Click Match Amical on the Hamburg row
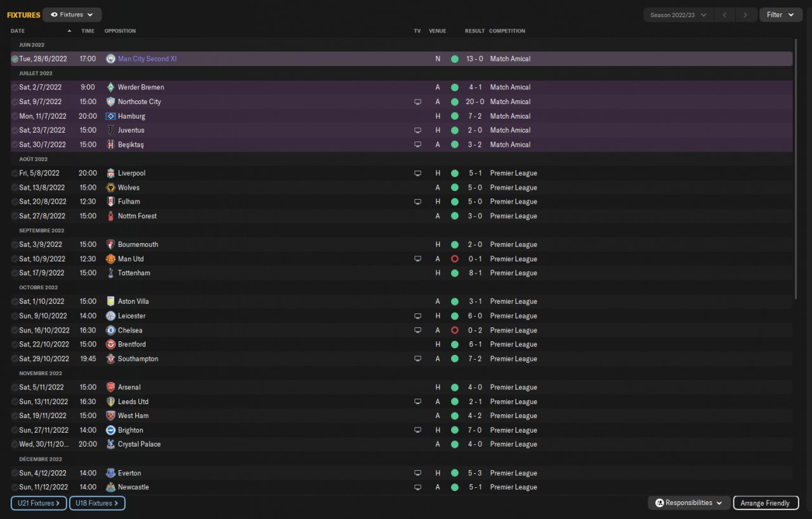 [510, 116]
